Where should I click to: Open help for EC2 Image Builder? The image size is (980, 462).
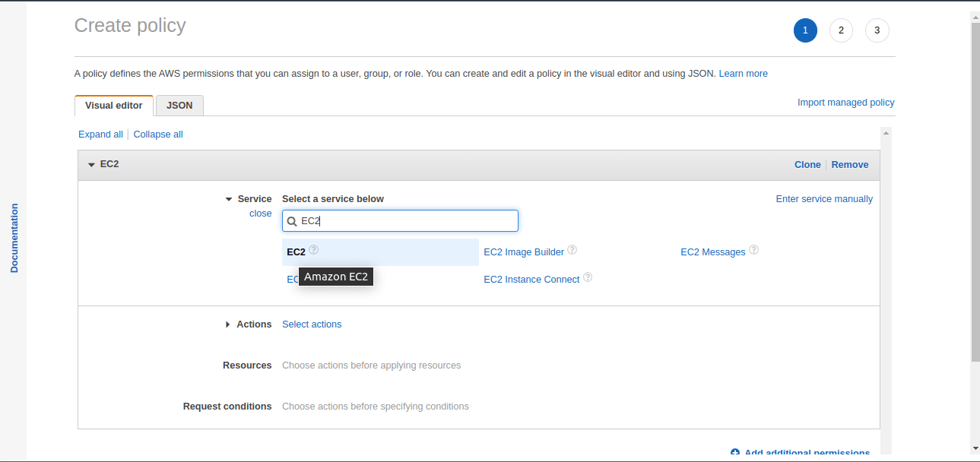click(x=572, y=250)
